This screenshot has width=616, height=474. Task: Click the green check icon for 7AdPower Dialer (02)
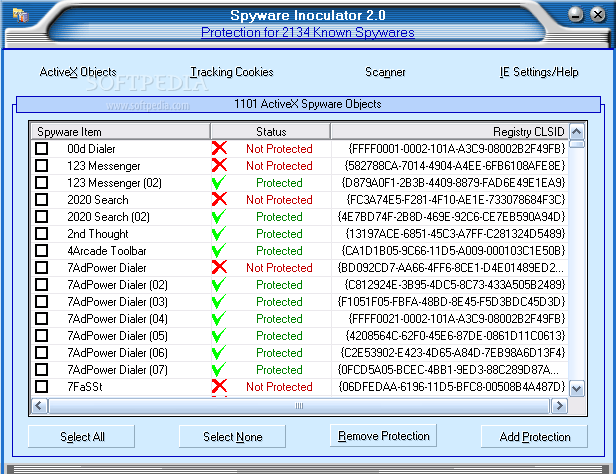pos(219,284)
